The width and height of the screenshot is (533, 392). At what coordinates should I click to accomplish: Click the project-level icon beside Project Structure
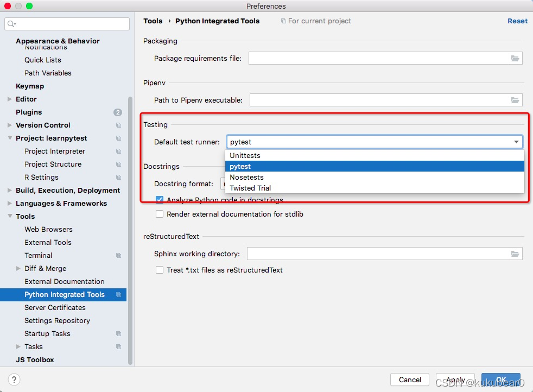[118, 164]
